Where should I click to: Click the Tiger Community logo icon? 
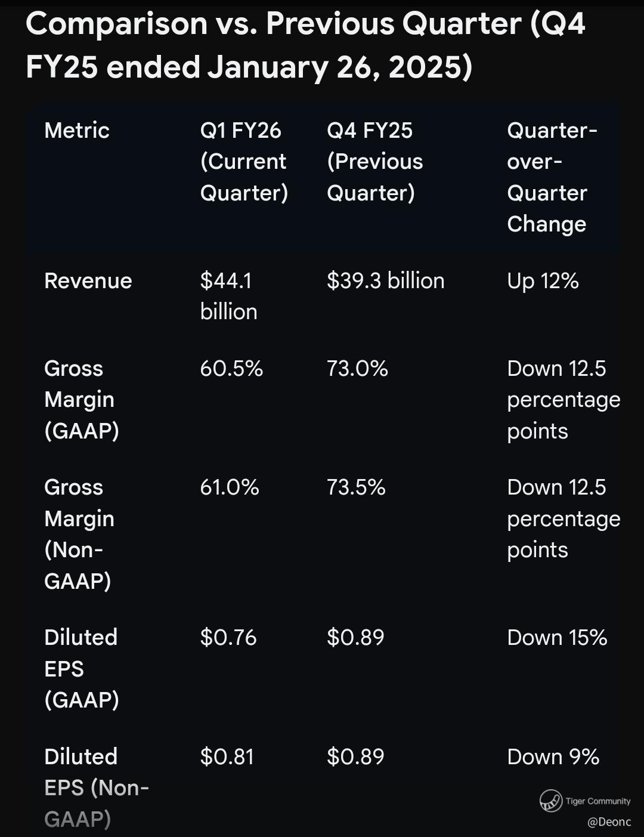click(x=551, y=801)
